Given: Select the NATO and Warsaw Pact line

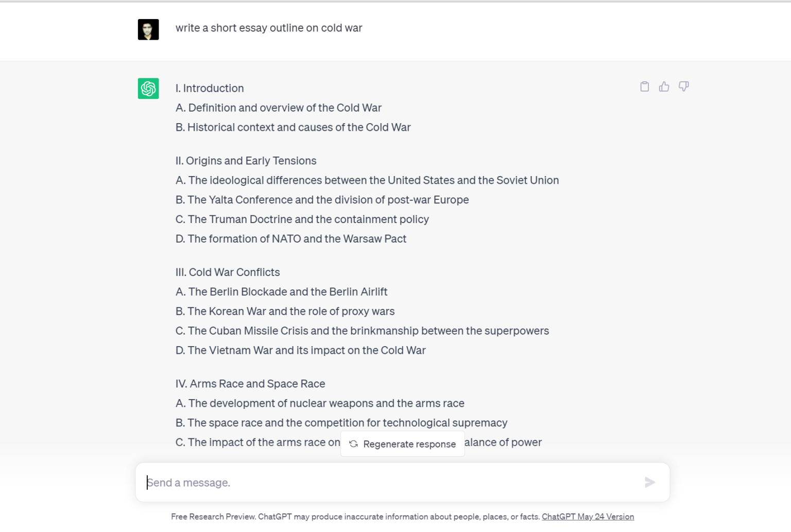Looking at the screenshot, I should coord(291,238).
